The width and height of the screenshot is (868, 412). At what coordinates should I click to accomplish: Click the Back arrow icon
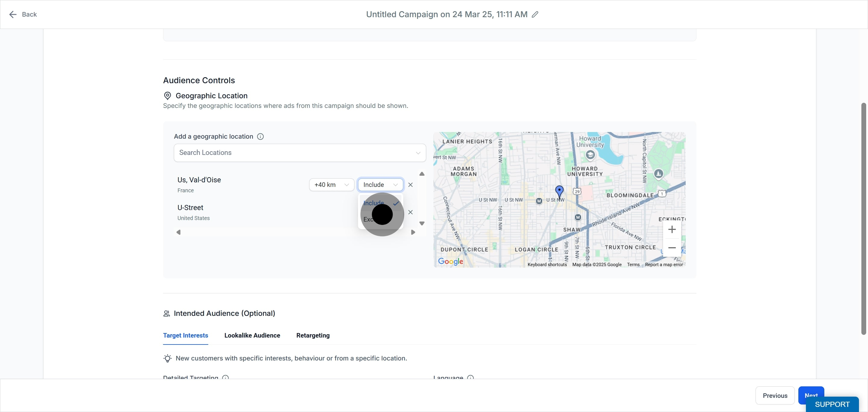[13, 14]
